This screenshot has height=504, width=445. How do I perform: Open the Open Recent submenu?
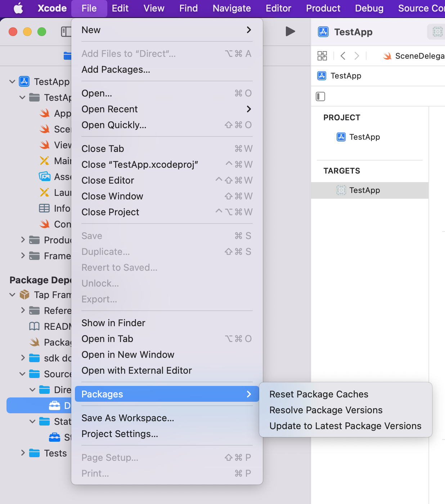point(167,109)
